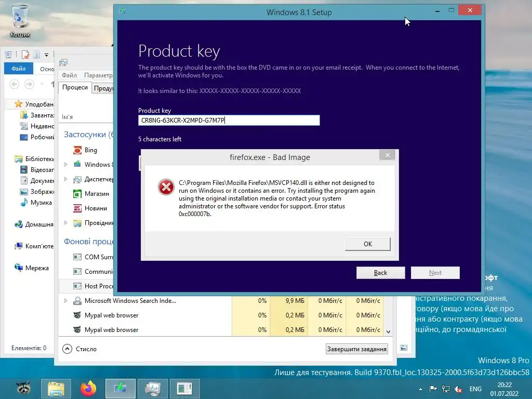Click Explorer back navigation arrow
This screenshot has width=532, height=399.
(x=14, y=84)
